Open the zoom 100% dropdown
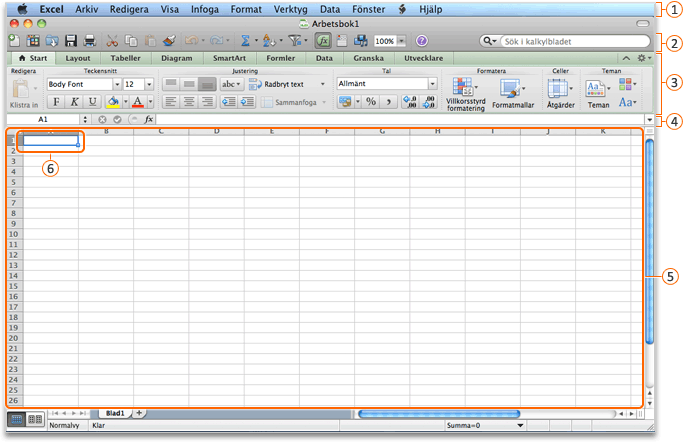684x442 pixels. 401,41
